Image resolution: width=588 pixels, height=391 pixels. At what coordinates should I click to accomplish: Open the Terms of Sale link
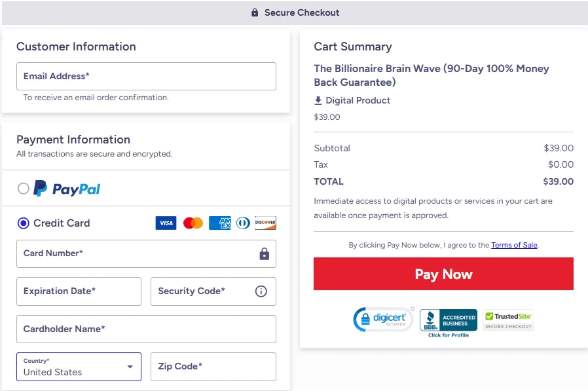point(514,245)
